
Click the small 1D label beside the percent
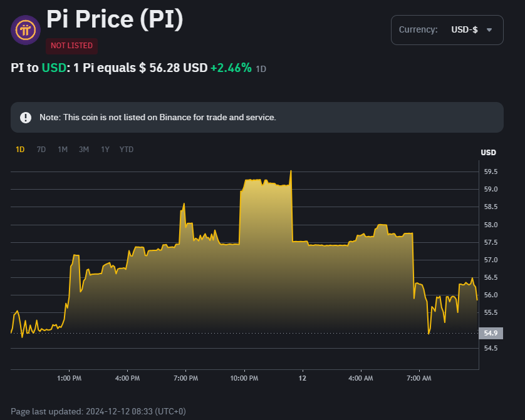(261, 69)
